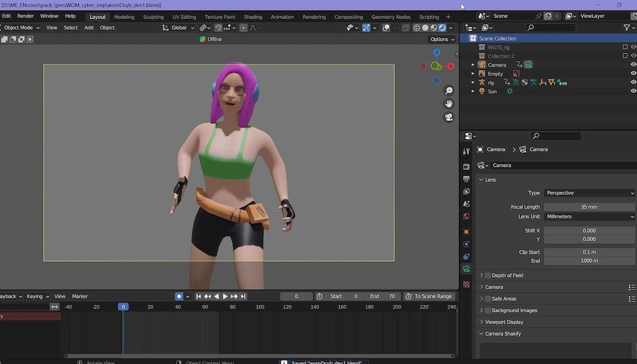The width and height of the screenshot is (637, 364).
Task: Hide the Sun object in outliner
Action: point(633,92)
